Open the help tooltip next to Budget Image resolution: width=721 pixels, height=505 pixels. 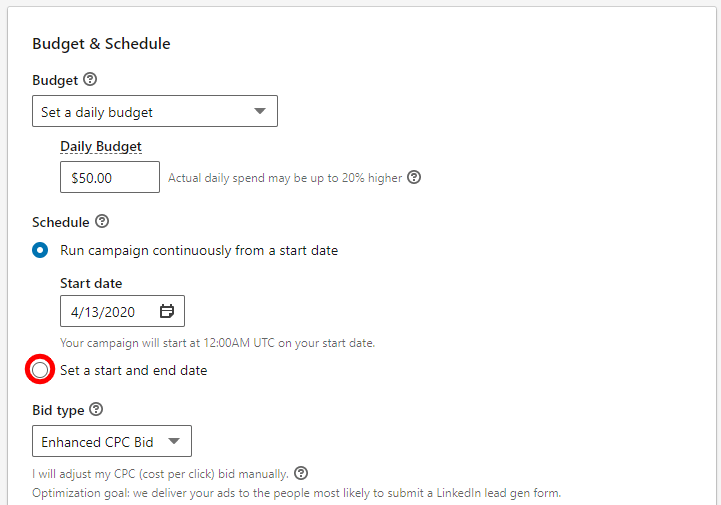click(90, 80)
